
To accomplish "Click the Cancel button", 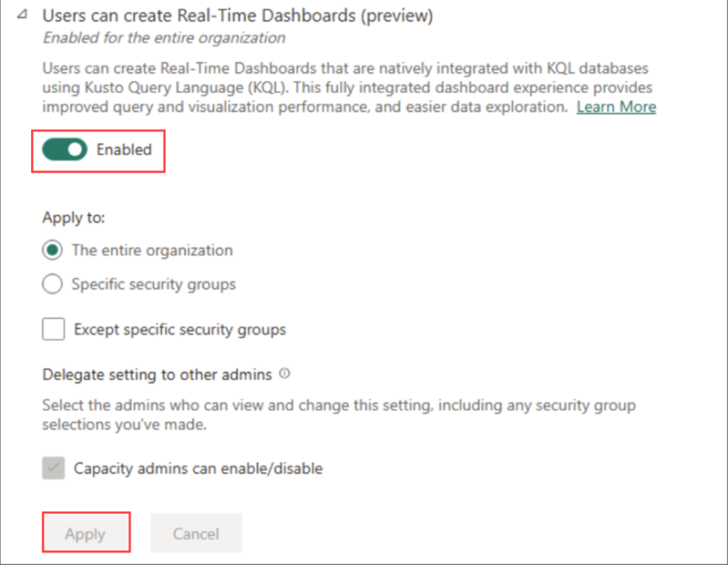I will [x=196, y=533].
